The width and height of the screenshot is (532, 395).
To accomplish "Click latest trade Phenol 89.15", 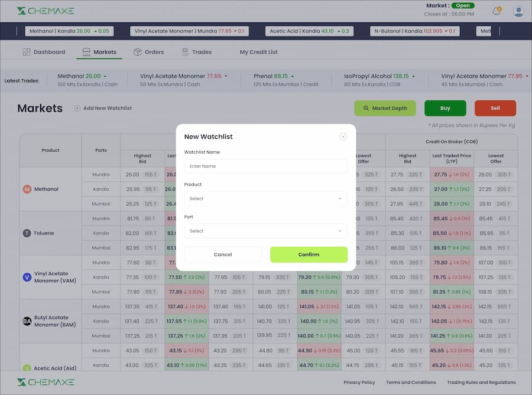I will [x=286, y=80].
